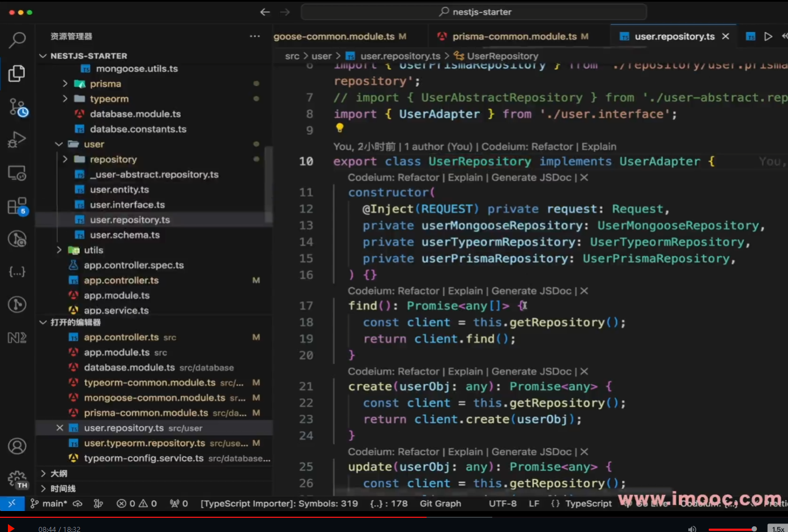Select the user.repository.ts editor tab
788x532 pixels.
click(674, 36)
